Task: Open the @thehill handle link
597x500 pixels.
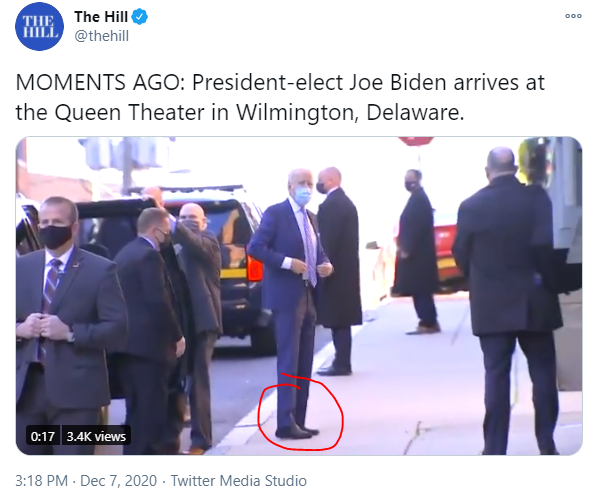Action: click(102, 36)
